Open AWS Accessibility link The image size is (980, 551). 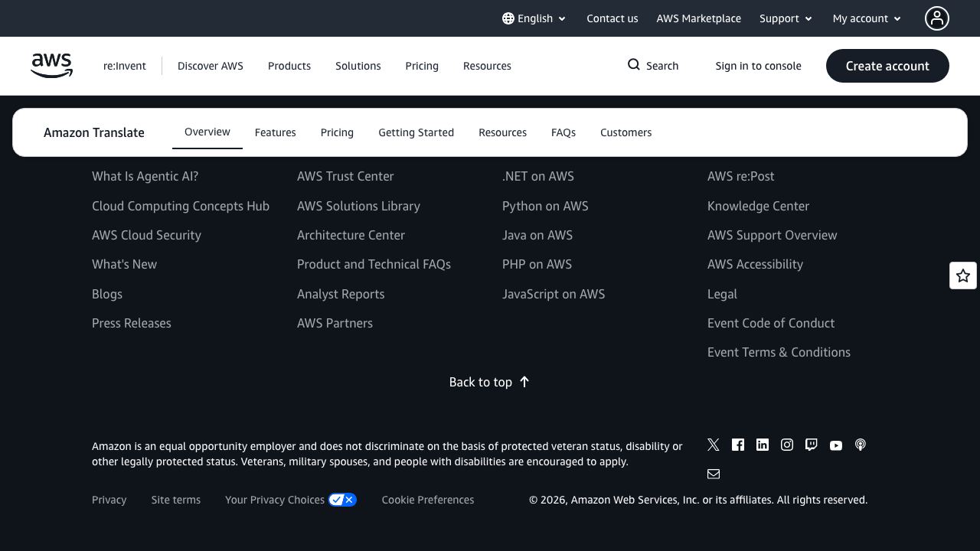755,264
